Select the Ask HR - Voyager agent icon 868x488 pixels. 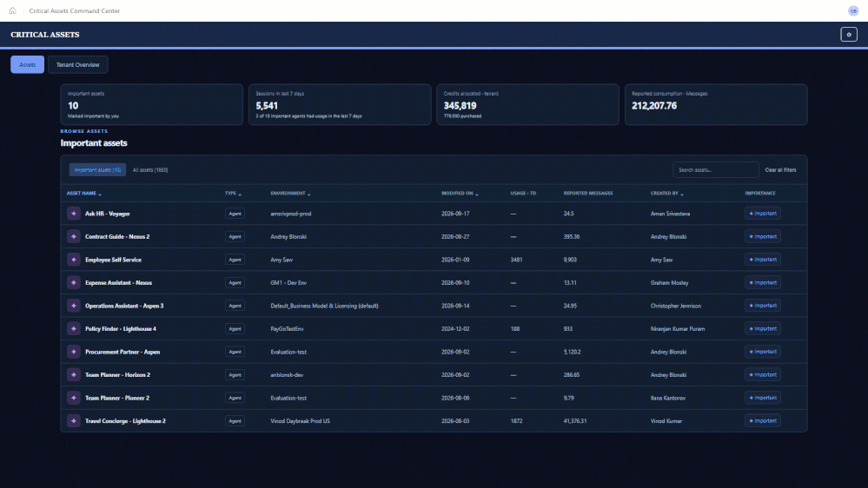(x=74, y=214)
